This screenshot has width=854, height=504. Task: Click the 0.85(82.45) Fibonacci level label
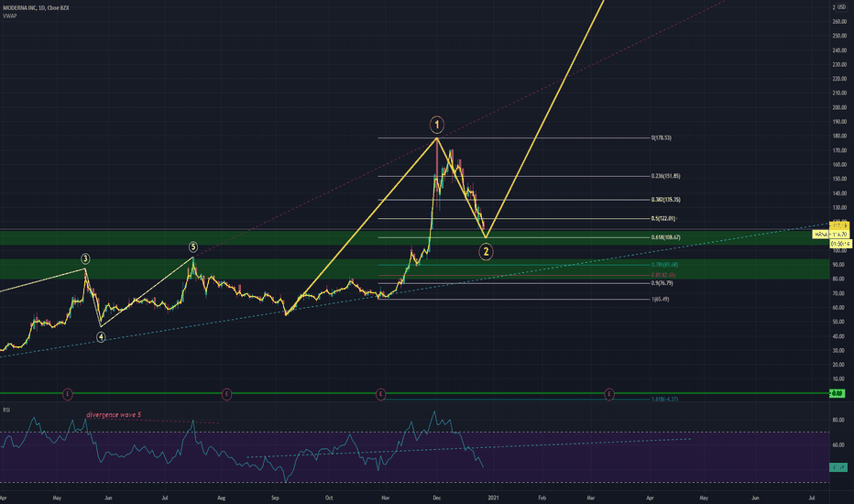[663, 275]
